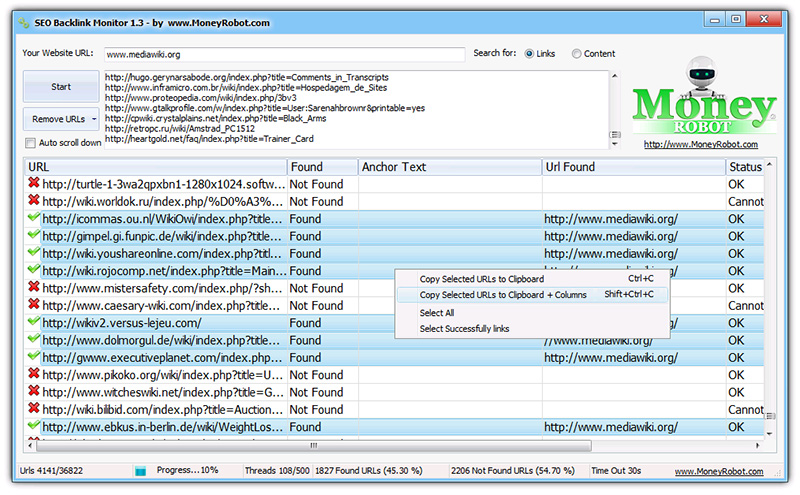Open the www.MoneyRobot.com link in status bar
800x495 pixels.
click(719, 472)
